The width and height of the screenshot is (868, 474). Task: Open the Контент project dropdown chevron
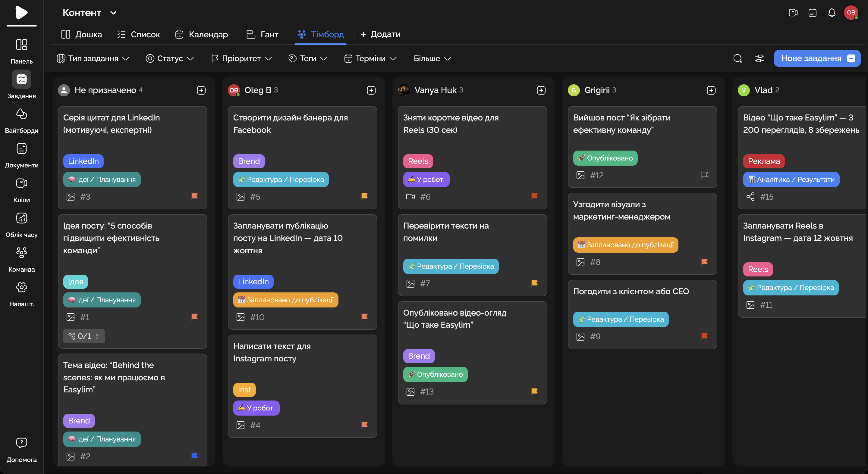(113, 13)
